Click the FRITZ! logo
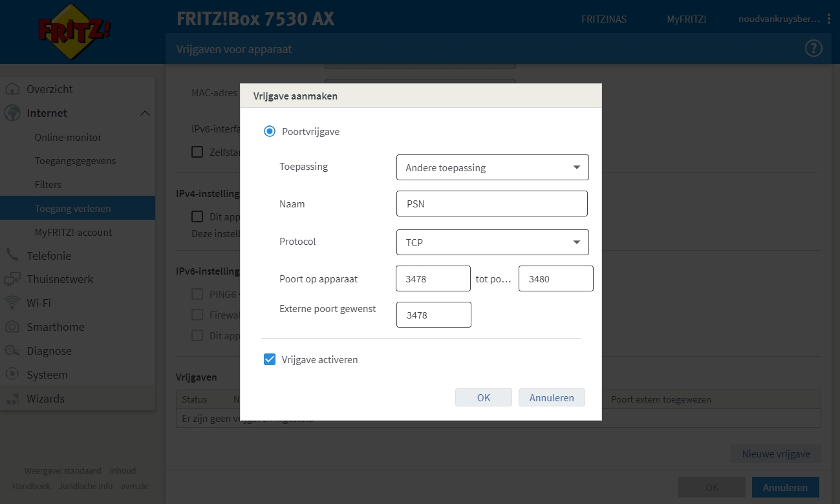Image resolution: width=840 pixels, height=504 pixels. [x=71, y=31]
